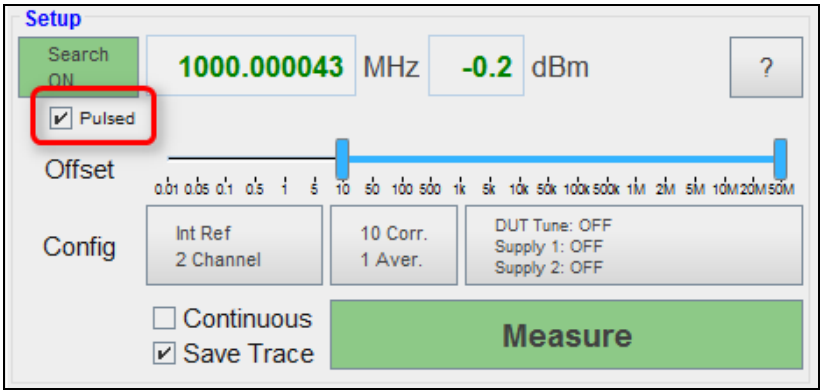
Task: Click the Setup group title
Action: (x=53, y=19)
